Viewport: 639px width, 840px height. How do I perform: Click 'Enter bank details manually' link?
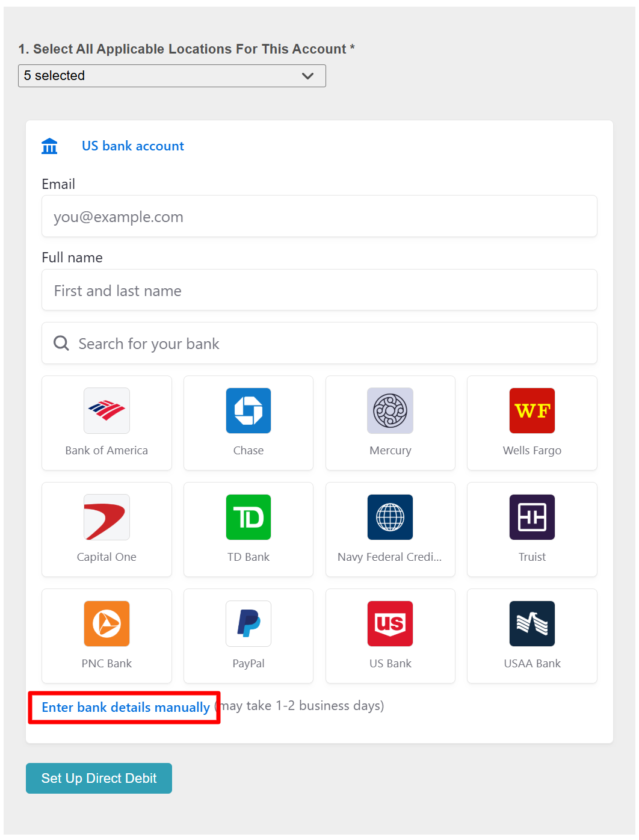point(126,707)
